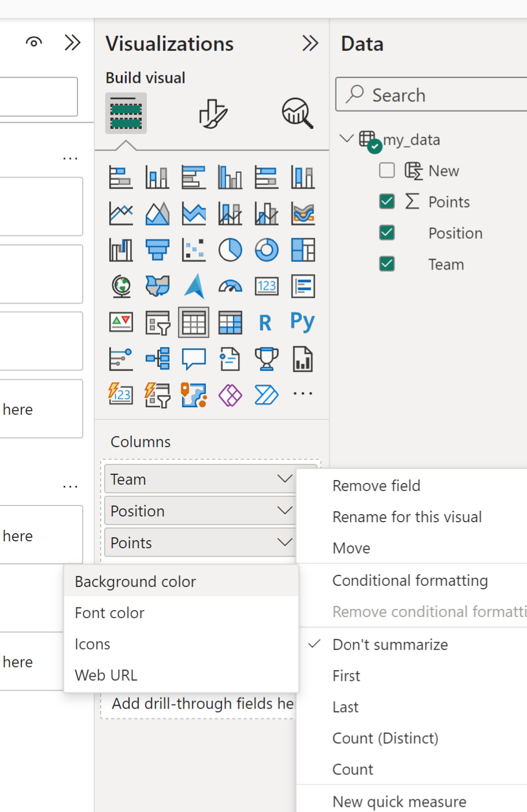The width and height of the screenshot is (527, 812).
Task: Uncheck the Team field checkbox
Action: [x=387, y=264]
